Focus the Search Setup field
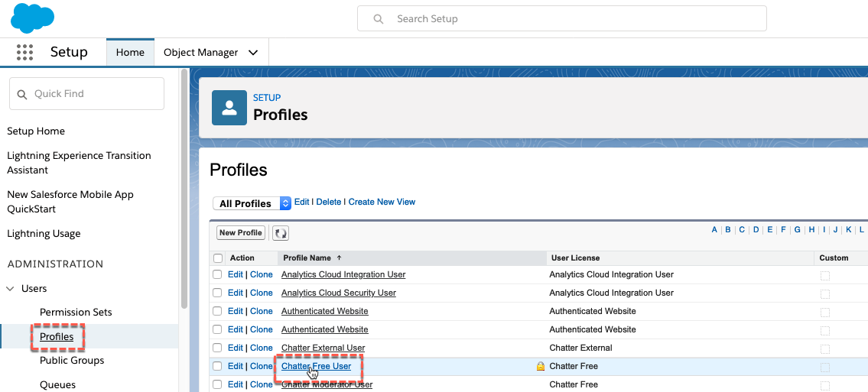Image resolution: width=868 pixels, height=392 pixels. 562,19
